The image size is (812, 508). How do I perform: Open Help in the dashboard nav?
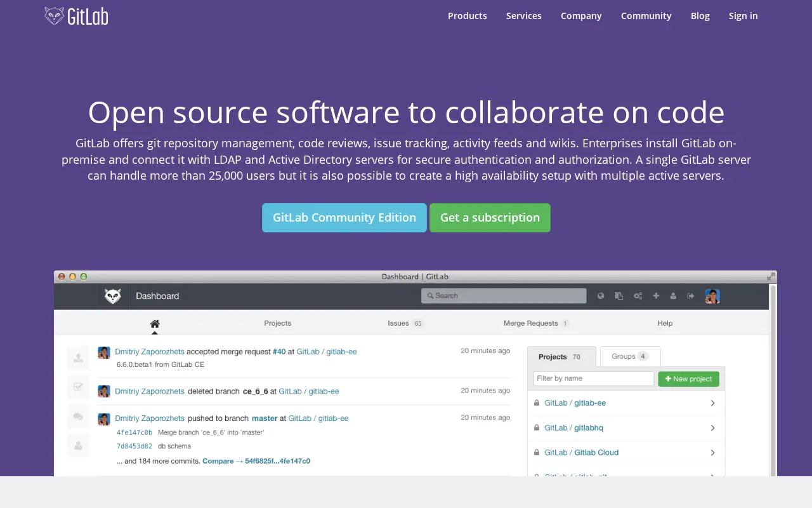tap(665, 323)
